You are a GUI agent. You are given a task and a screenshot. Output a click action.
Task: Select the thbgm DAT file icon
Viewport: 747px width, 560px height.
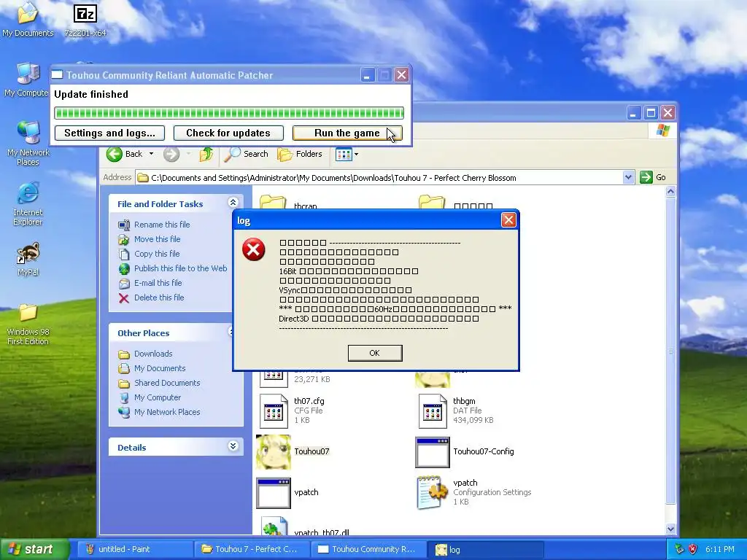click(x=433, y=411)
